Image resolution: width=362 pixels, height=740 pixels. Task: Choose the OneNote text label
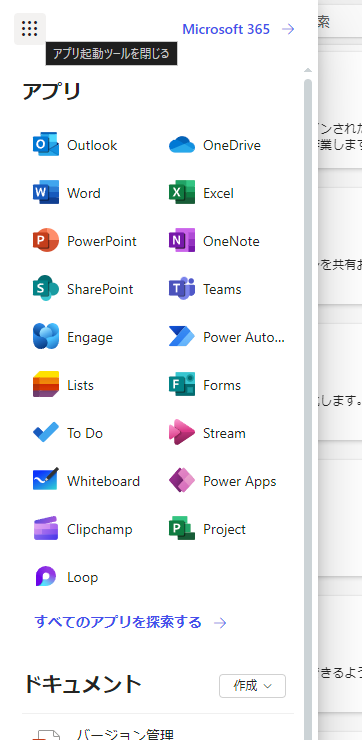[x=231, y=241]
